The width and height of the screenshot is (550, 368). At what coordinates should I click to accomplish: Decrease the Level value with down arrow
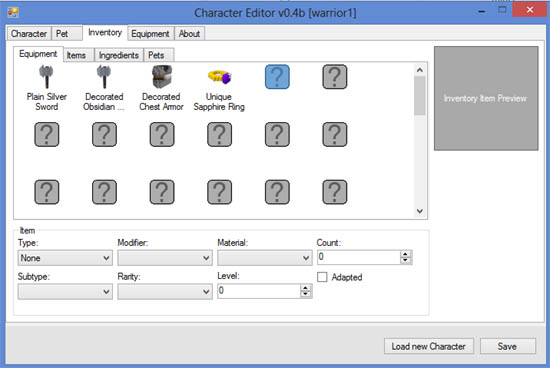(306, 294)
